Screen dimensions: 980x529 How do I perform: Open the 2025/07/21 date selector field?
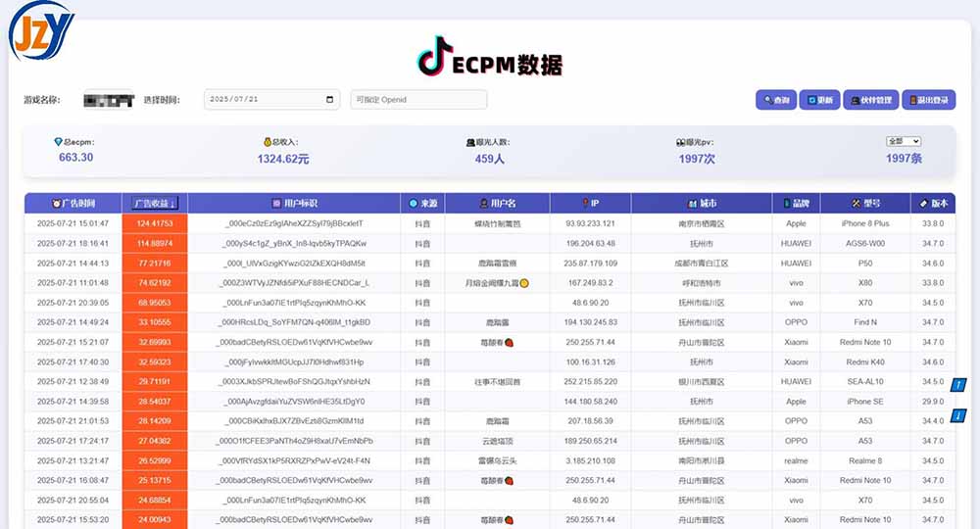(265, 100)
